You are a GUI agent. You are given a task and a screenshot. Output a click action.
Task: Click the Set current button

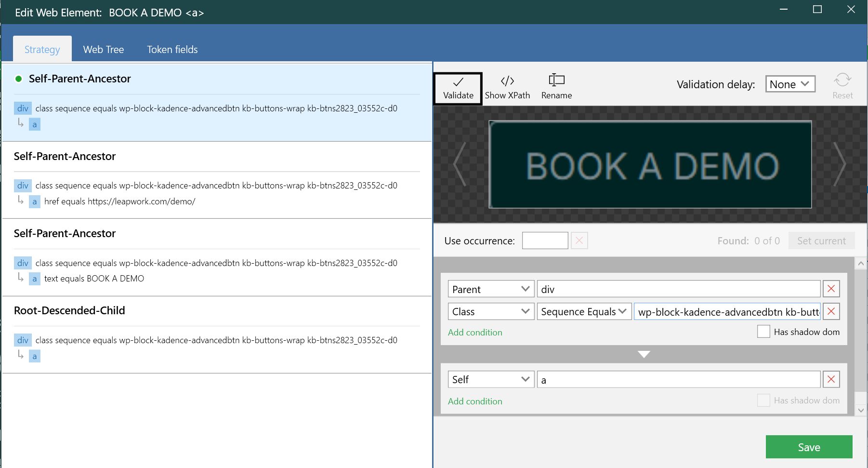pyautogui.click(x=821, y=241)
